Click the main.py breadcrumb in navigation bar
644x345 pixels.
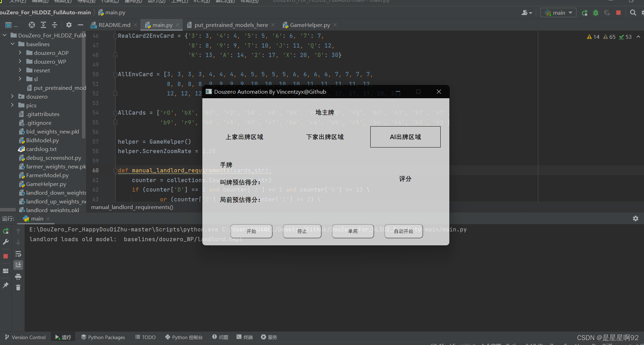112,13
